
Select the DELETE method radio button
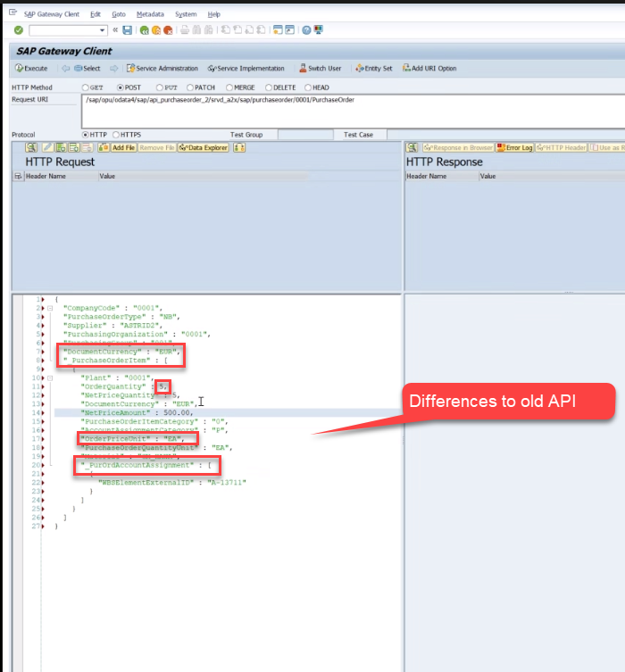269,87
